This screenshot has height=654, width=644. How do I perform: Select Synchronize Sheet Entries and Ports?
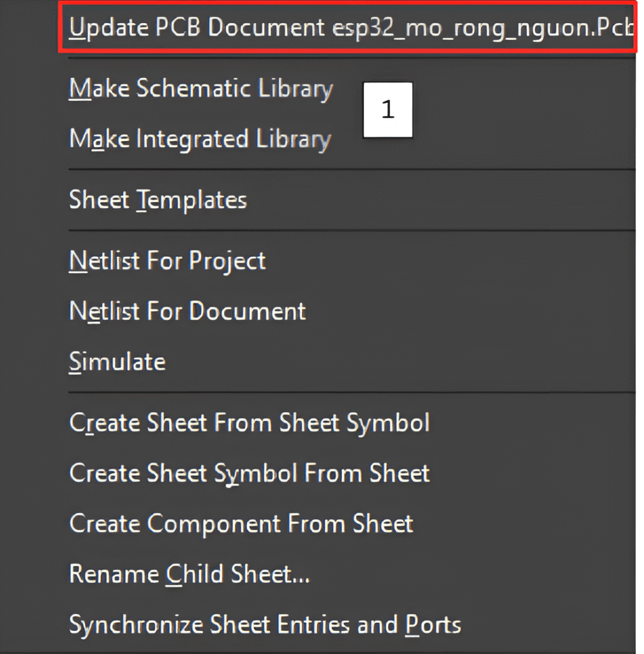coord(264,625)
